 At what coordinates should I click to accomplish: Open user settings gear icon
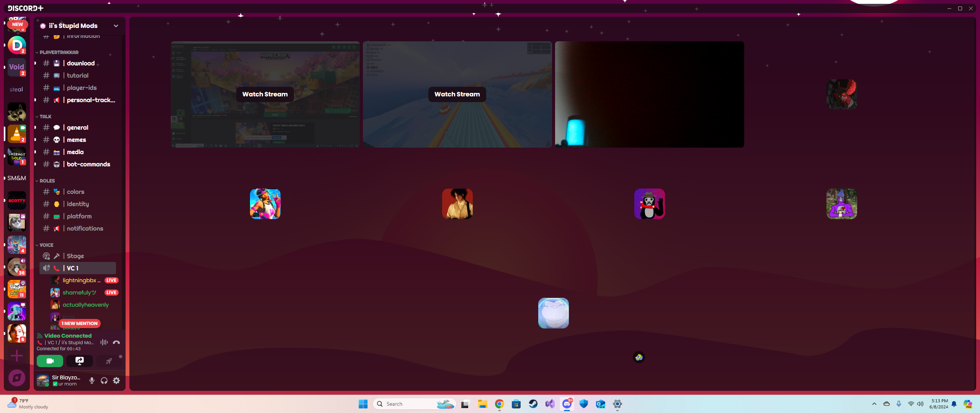(116, 380)
